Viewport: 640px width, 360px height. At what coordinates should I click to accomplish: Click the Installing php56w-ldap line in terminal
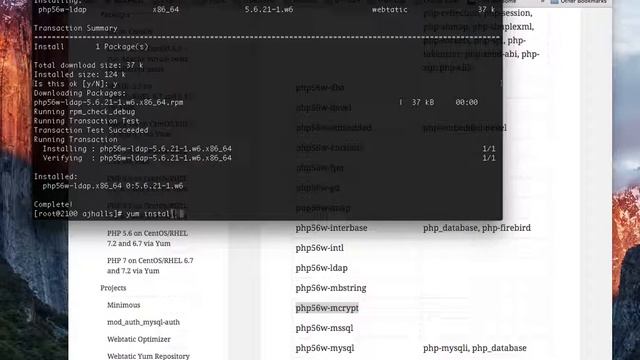coord(137,149)
